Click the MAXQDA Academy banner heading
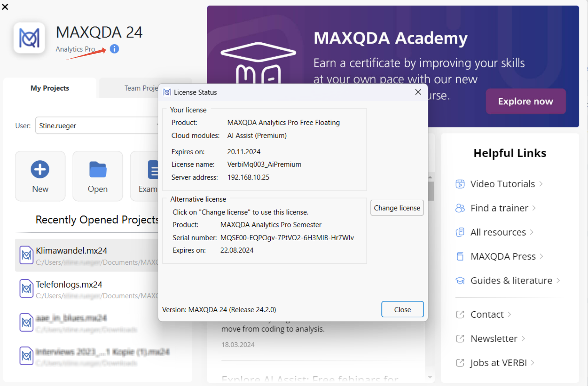588x386 pixels. (x=390, y=38)
